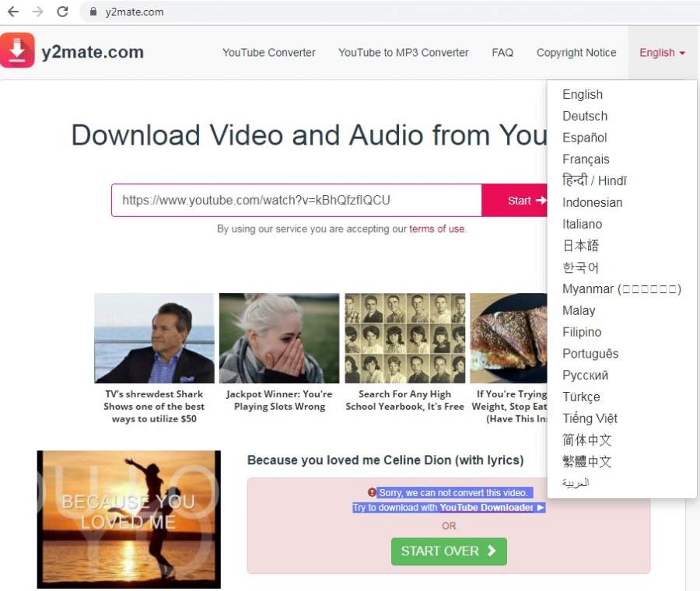700x591 pixels.
Task: Open the FAQ page
Action: tap(502, 53)
